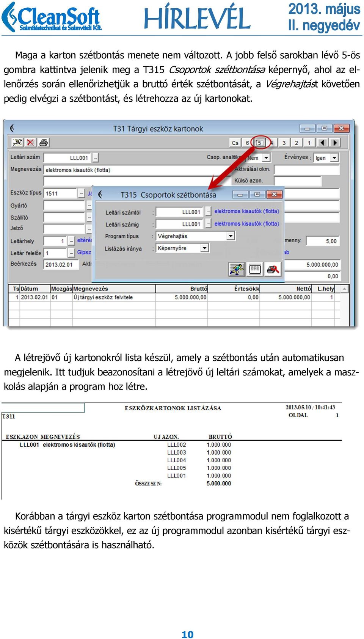Click the red X delete icon in T31 toolbar
364x639 pixels.
click(x=30, y=143)
